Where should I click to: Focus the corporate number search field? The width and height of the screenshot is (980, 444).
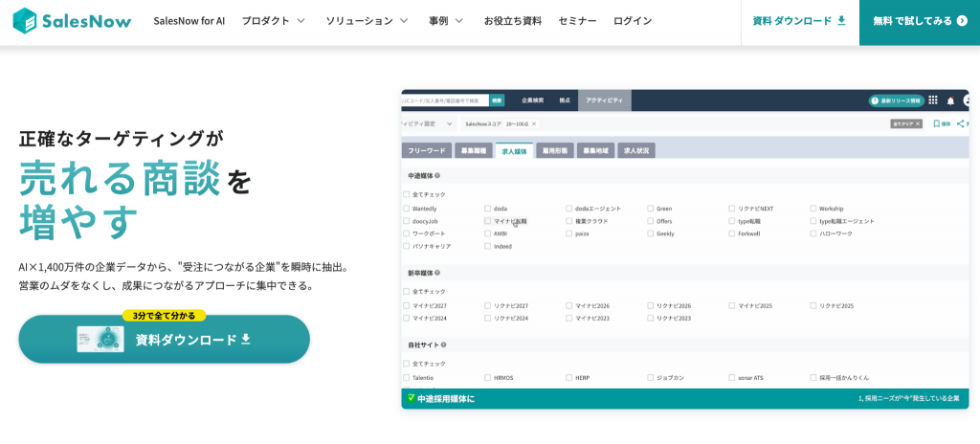click(x=444, y=100)
